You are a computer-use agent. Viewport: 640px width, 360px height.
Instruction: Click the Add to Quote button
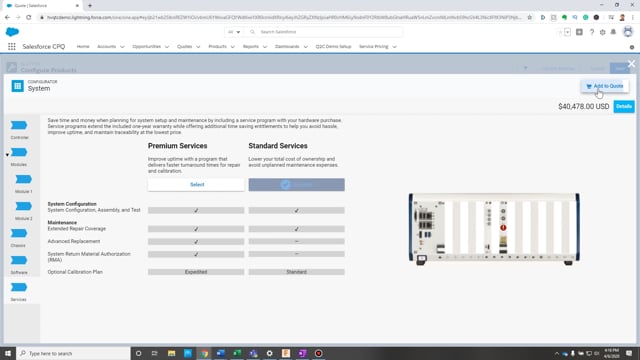point(604,86)
